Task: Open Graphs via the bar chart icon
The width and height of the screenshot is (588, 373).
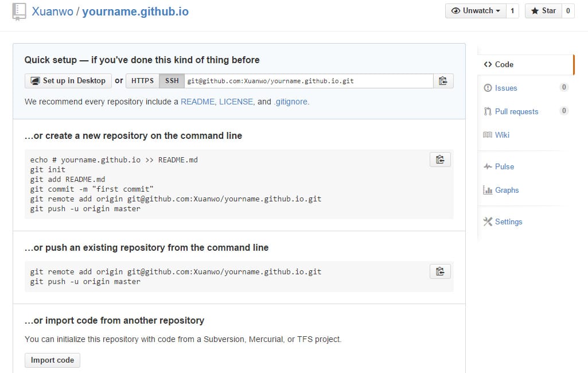Action: pos(489,190)
